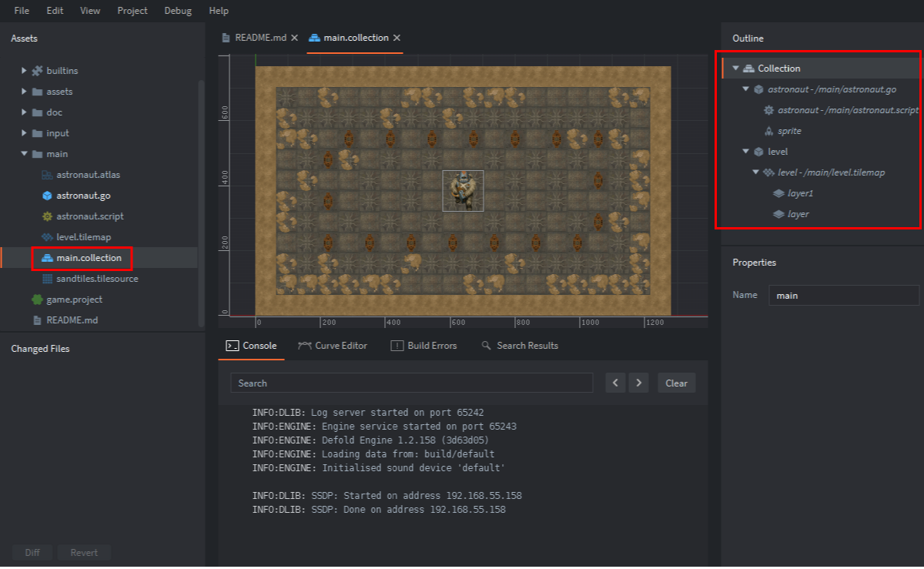
Task: Select the sprite row in Outline
Action: pos(821,131)
